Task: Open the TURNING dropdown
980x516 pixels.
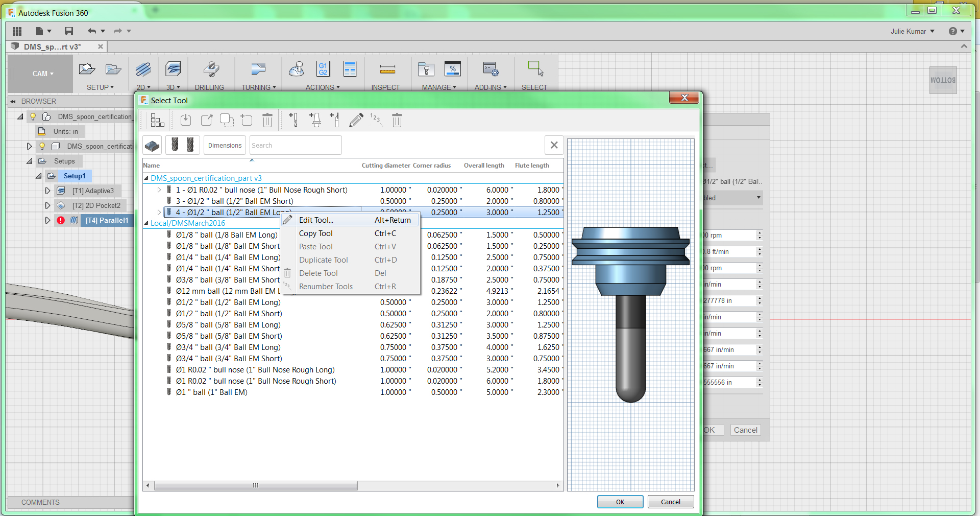Action: (259, 87)
